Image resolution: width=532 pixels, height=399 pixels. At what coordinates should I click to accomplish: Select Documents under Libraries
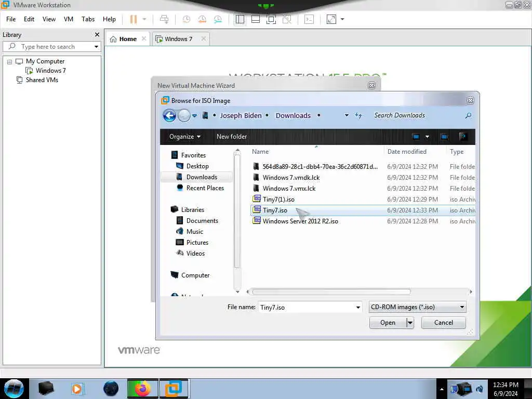(x=202, y=221)
